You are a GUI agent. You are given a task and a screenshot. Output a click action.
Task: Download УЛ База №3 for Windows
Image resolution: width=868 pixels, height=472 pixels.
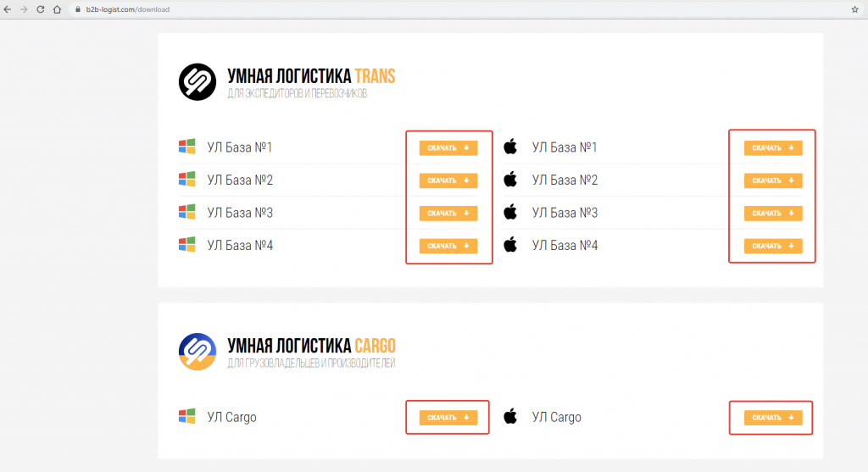pos(448,213)
